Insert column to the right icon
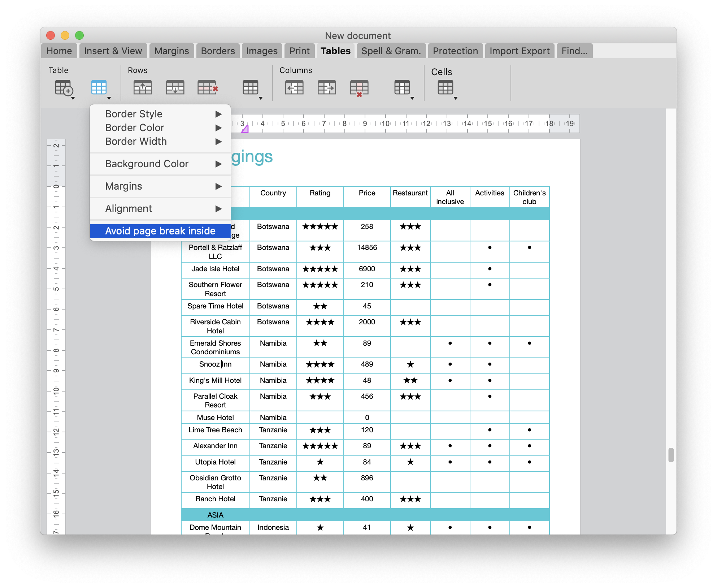Viewport: 717px width, 588px height. (327, 88)
